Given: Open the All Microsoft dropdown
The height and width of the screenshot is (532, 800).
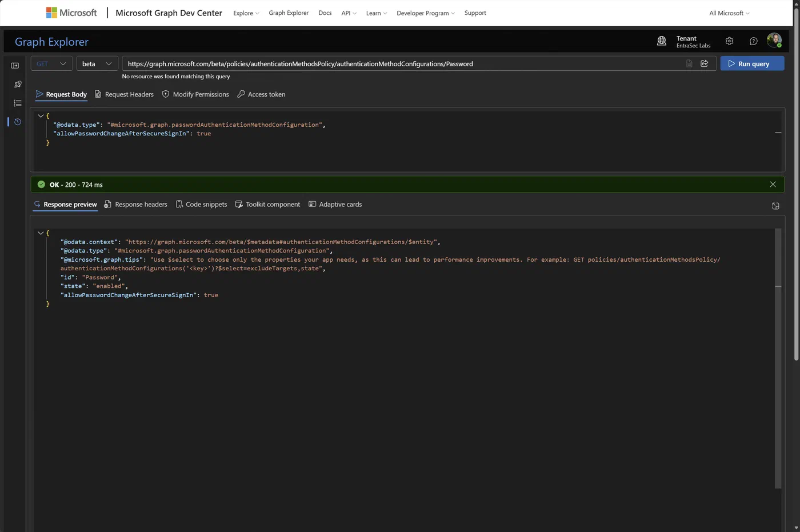Looking at the screenshot, I should pos(730,13).
